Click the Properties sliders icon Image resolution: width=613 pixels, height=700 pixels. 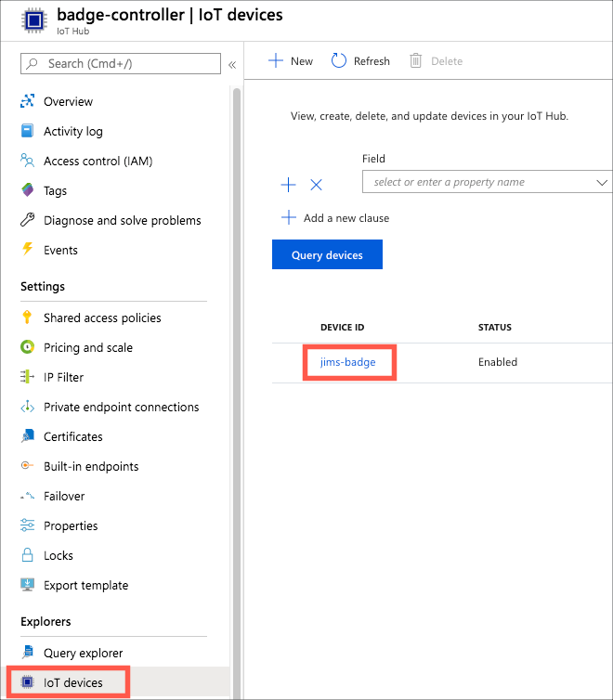tap(27, 525)
